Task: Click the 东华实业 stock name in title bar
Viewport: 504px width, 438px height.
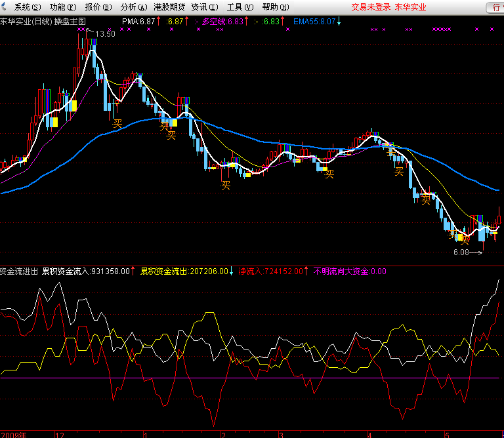Action: [x=411, y=7]
